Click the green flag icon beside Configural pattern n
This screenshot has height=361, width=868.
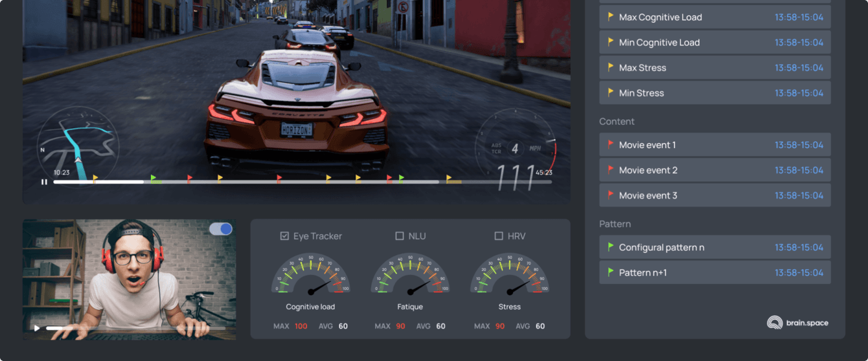tap(610, 246)
